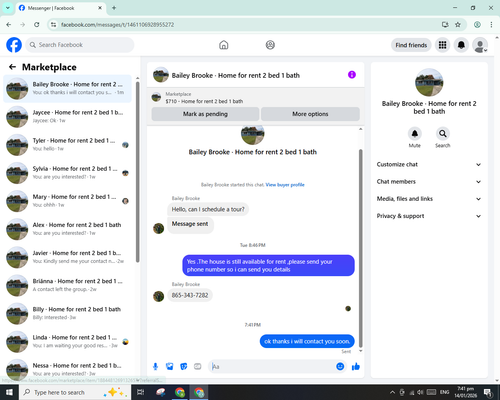Click the phone number 865-343-7282 message
The image size is (500, 400).
(x=190, y=295)
